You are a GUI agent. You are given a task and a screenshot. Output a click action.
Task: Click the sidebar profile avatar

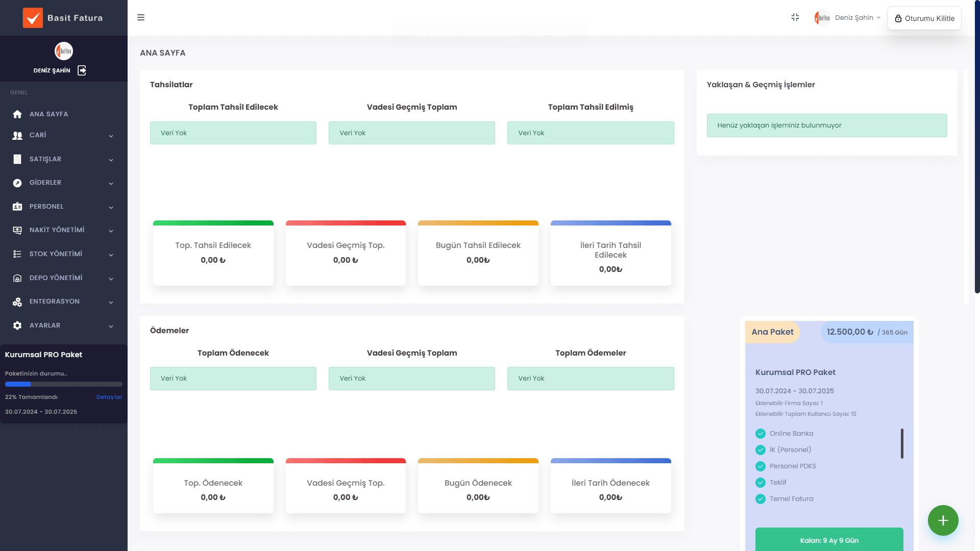(x=64, y=51)
